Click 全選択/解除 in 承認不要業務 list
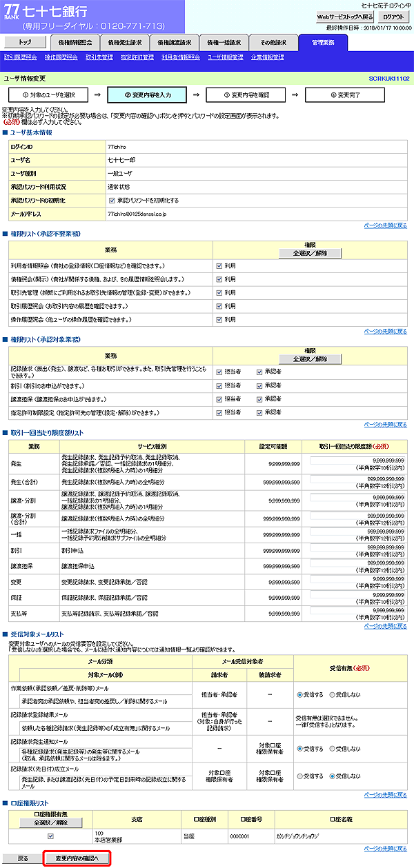Screen dimensions: 414x868 click(310, 253)
